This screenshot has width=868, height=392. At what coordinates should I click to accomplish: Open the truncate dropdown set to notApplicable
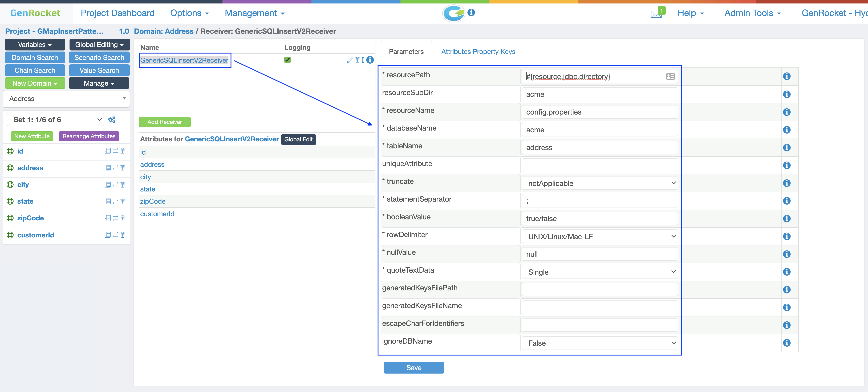pos(600,183)
